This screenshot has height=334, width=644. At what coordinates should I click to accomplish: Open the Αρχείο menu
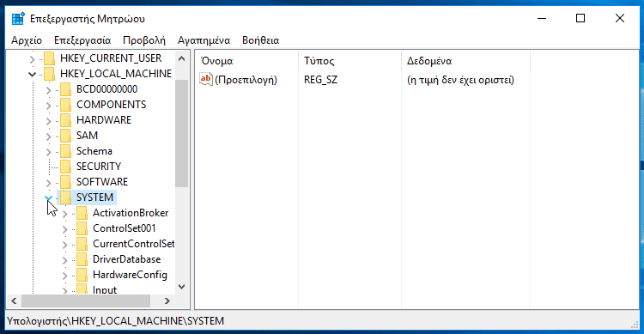(x=27, y=40)
